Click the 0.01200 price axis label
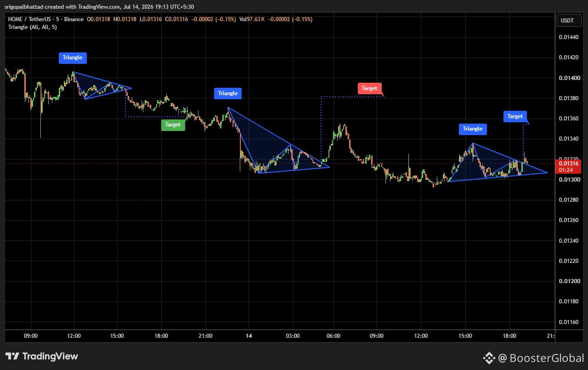Image resolution: width=588 pixels, height=370 pixels. pos(569,281)
